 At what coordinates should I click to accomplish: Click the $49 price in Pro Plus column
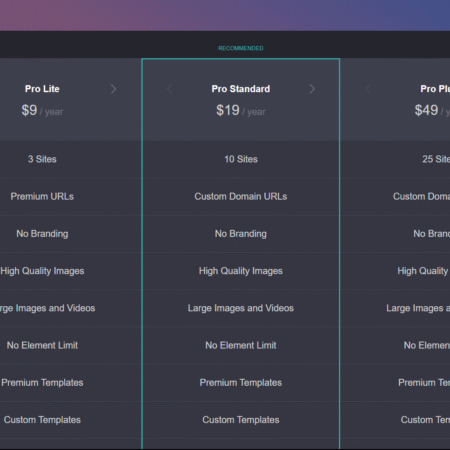click(426, 110)
